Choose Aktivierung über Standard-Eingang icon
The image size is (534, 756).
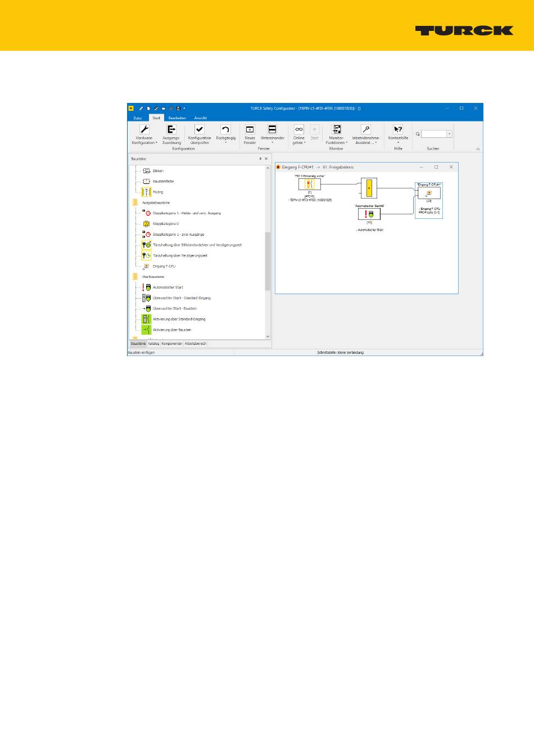click(147, 319)
